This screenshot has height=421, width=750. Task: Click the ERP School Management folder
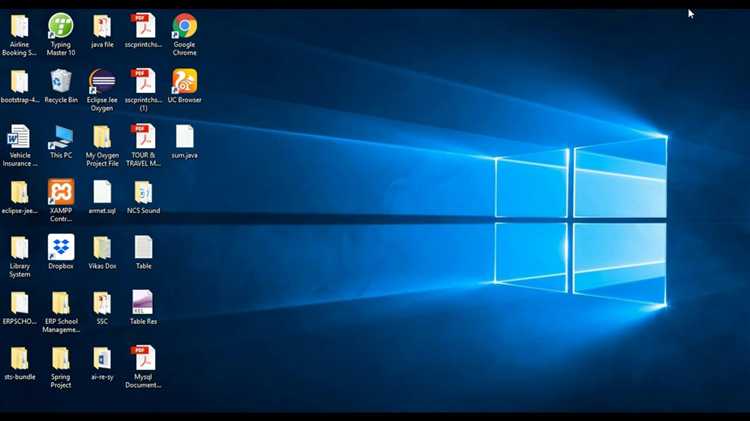tap(61, 311)
